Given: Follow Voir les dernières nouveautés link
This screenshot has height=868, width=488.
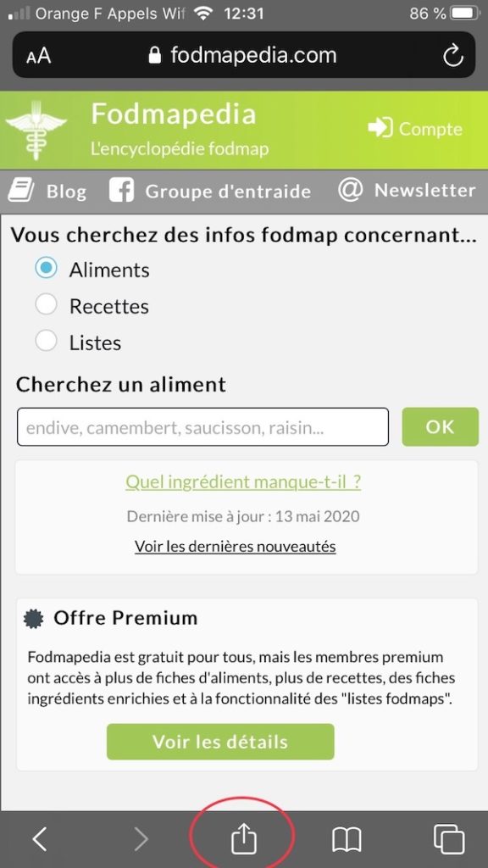Looking at the screenshot, I should pos(236,547).
